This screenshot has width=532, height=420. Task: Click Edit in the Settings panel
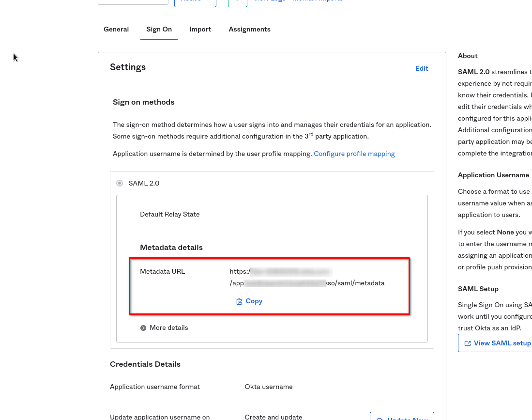point(422,69)
